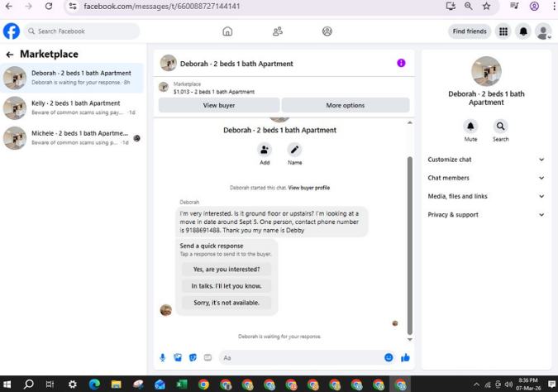Open the emoji picker
Image resolution: width=558 pixels, height=392 pixels.
389,357
